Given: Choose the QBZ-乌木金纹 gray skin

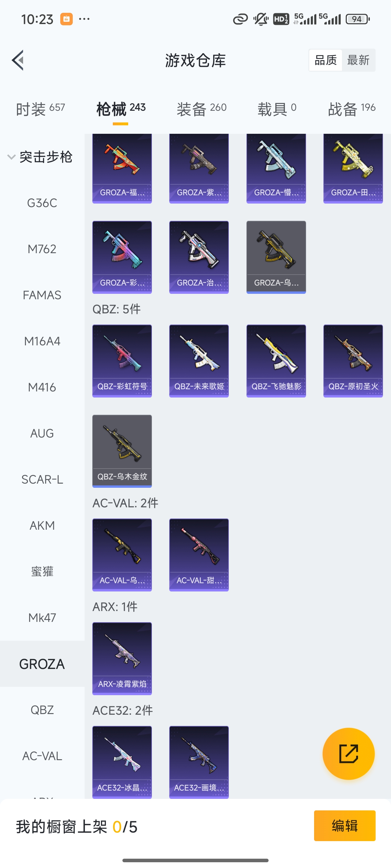Looking at the screenshot, I should click(x=122, y=451).
